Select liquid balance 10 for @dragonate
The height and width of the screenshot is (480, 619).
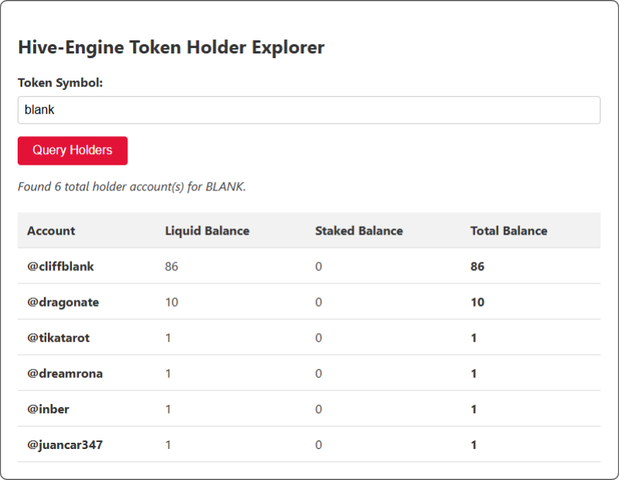tap(172, 302)
